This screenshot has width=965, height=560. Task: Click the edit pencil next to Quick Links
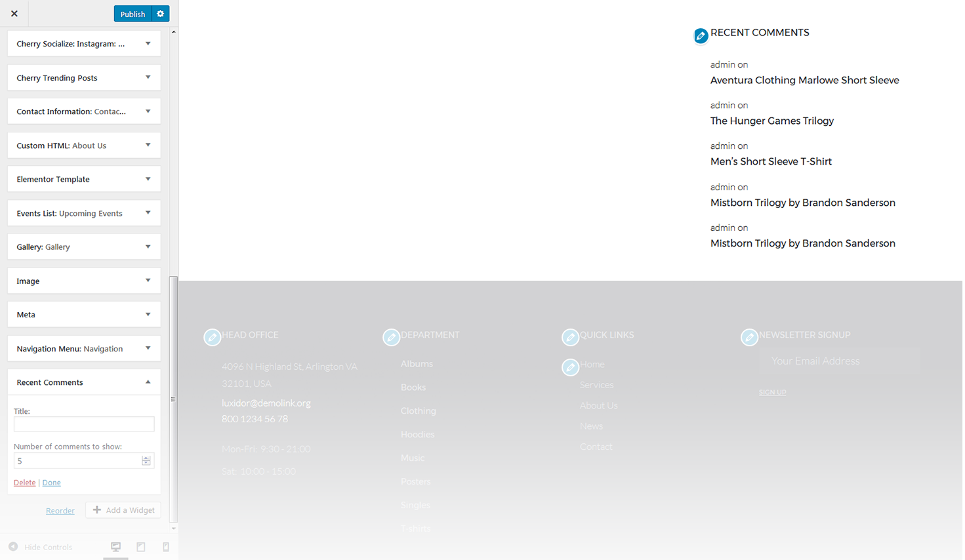[570, 338]
